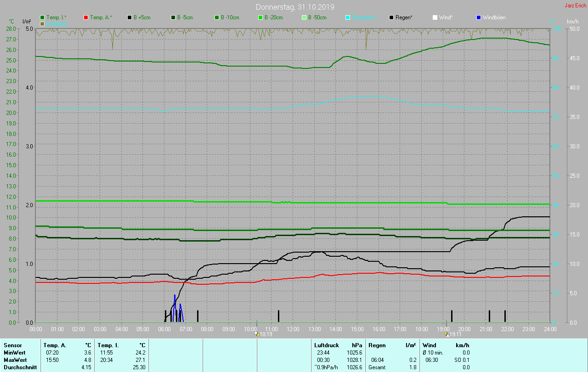Viewport: 588px width, 372px height.
Task: Click the B -10cm legend label
Action: [x=230, y=17]
